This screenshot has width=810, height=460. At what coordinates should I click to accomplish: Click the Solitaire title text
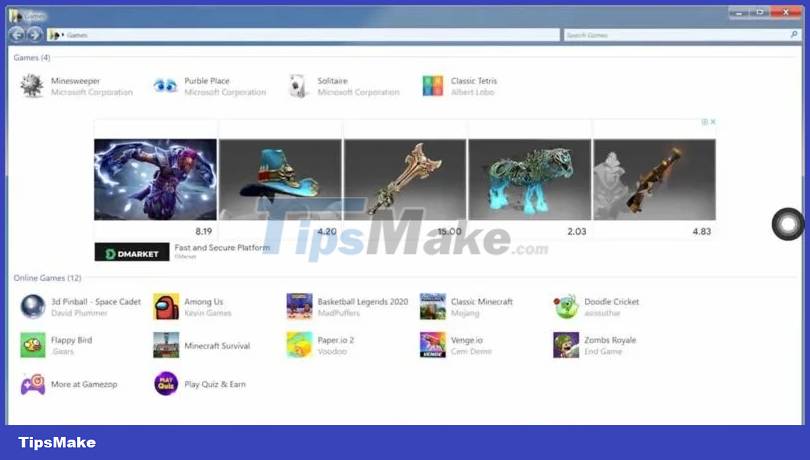tap(332, 81)
